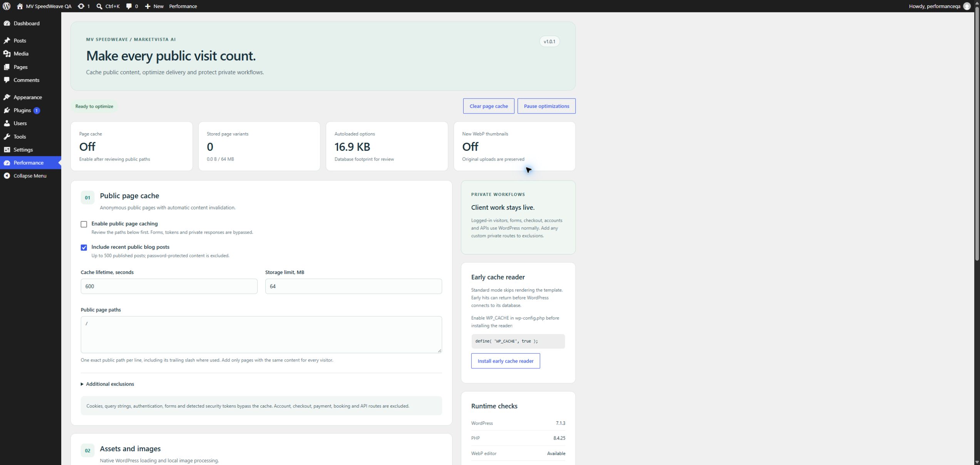This screenshot has height=465, width=980.
Task: Open the MV SpeedWeave QA site menu
Action: tap(44, 6)
